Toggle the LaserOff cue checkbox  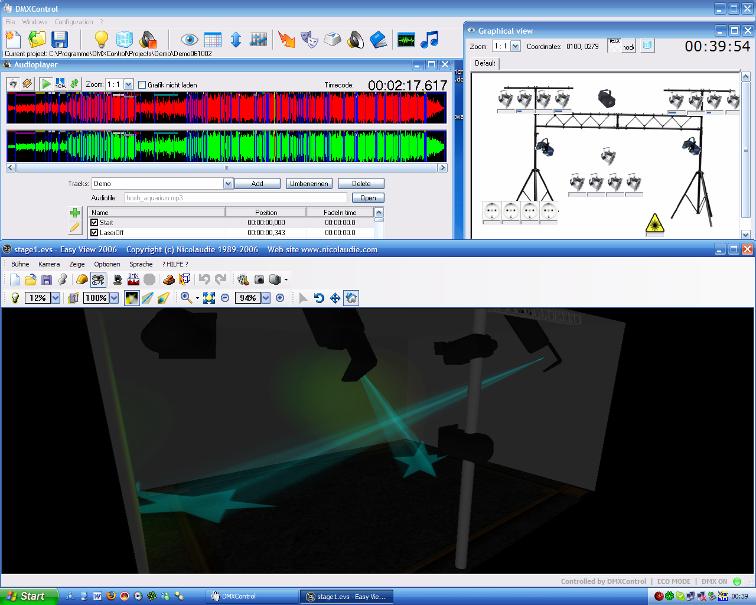click(x=95, y=232)
